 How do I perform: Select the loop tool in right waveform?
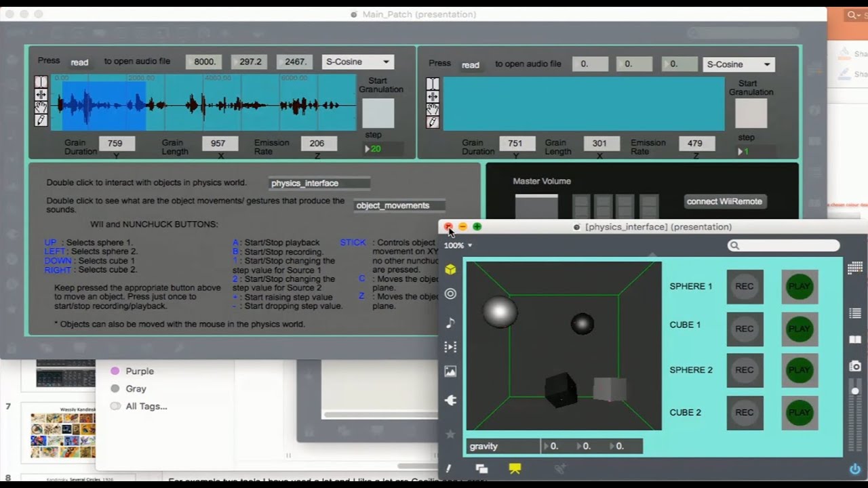tap(432, 97)
